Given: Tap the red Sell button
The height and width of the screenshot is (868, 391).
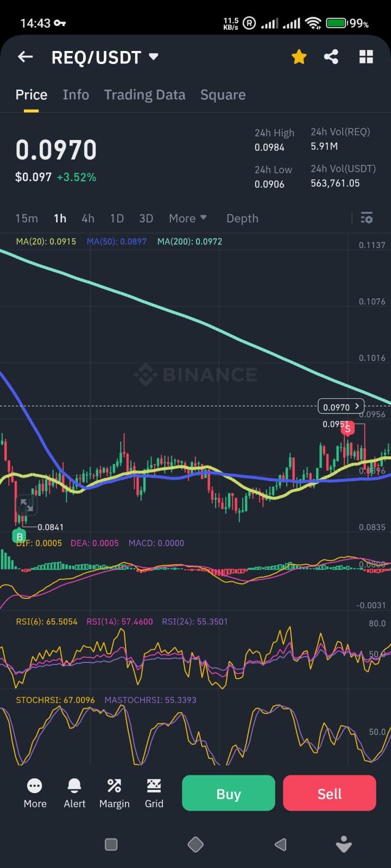Looking at the screenshot, I should point(330,793).
